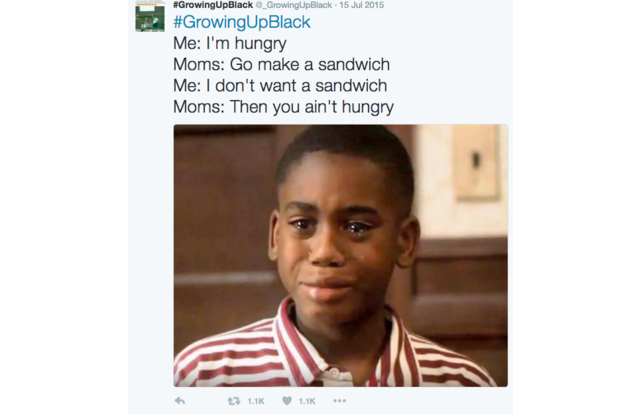Click the bold #GrowingUpBlack display name
The image size is (640, 414).
click(213, 5)
